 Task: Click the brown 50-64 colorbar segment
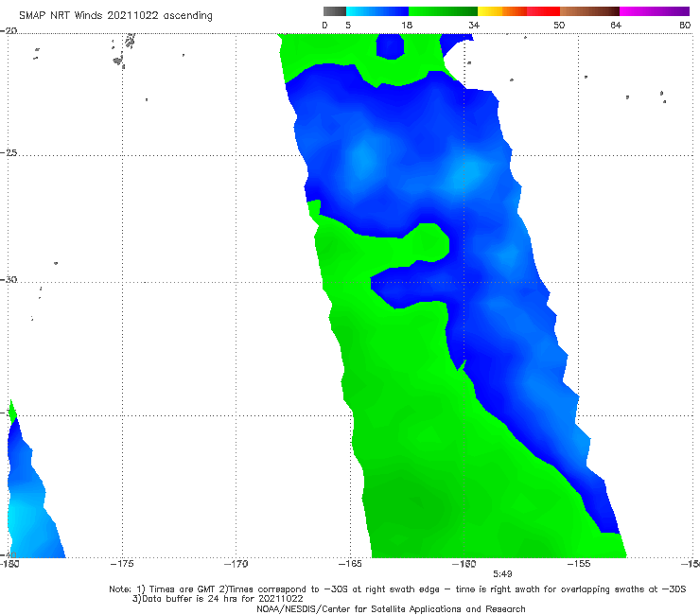(x=589, y=11)
